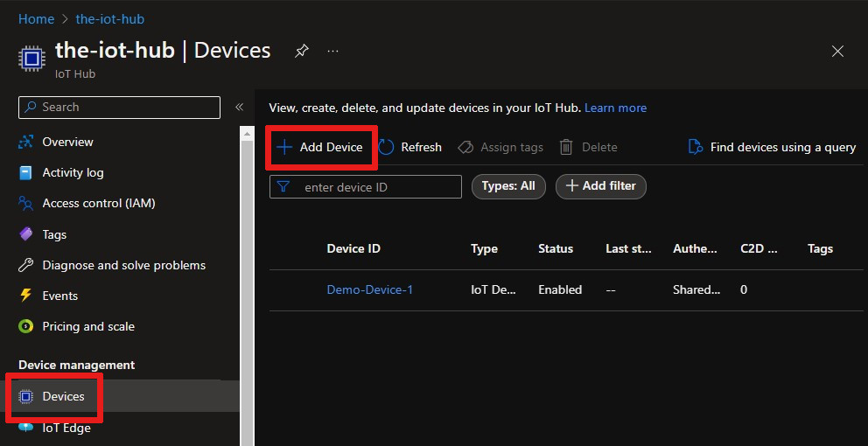The image size is (868, 446).
Task: Click the plus icon of Add Device
Action: (x=284, y=147)
